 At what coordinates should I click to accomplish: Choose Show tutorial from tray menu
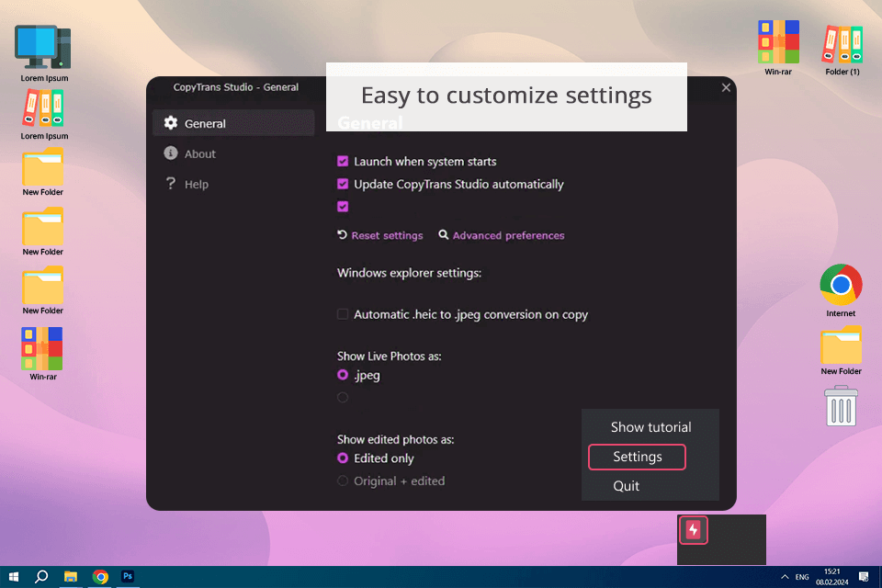[x=650, y=427]
